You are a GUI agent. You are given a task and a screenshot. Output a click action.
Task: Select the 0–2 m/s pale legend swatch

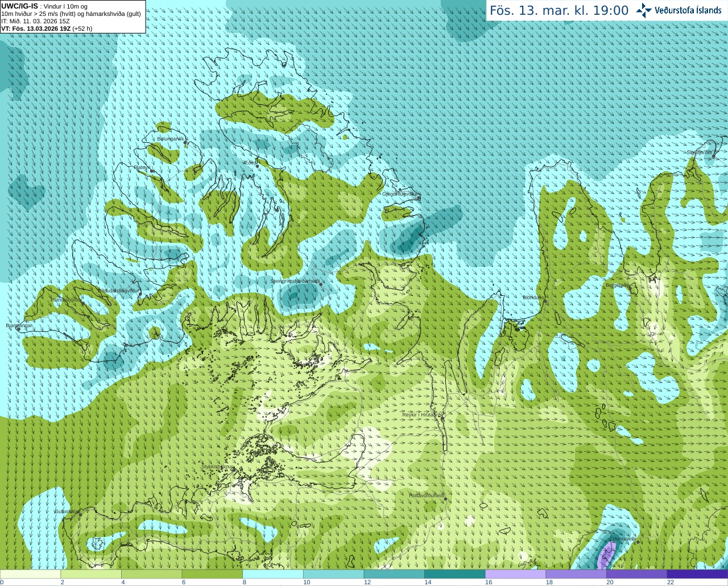pos(30,574)
